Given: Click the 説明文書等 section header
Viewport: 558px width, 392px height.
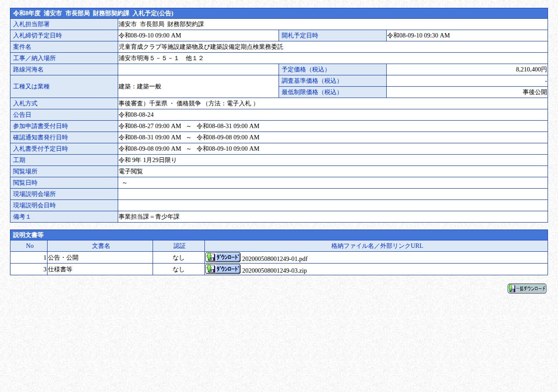Looking at the screenshot, I should point(279,235).
